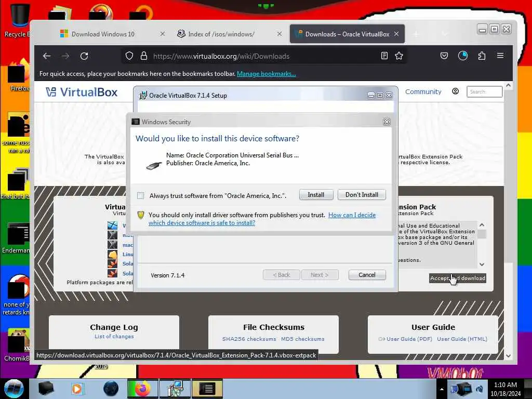Go back with Firefox back arrow
Image resolution: width=532 pixels, height=399 pixels.
[x=47, y=56]
